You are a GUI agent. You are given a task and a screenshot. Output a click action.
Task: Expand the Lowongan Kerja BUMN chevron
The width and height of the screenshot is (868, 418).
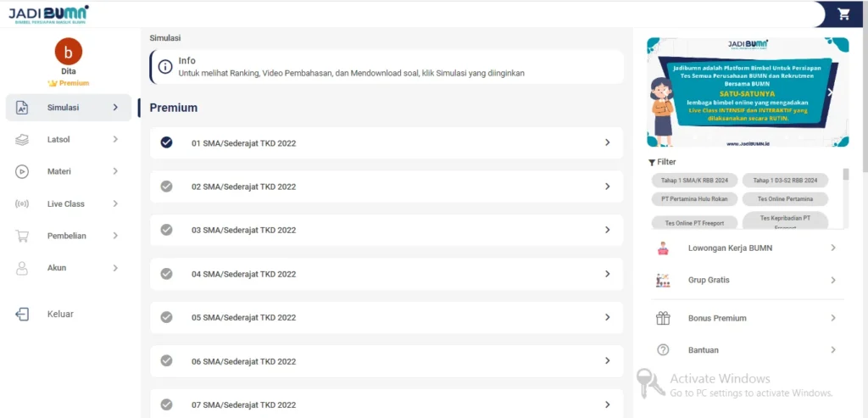point(832,248)
